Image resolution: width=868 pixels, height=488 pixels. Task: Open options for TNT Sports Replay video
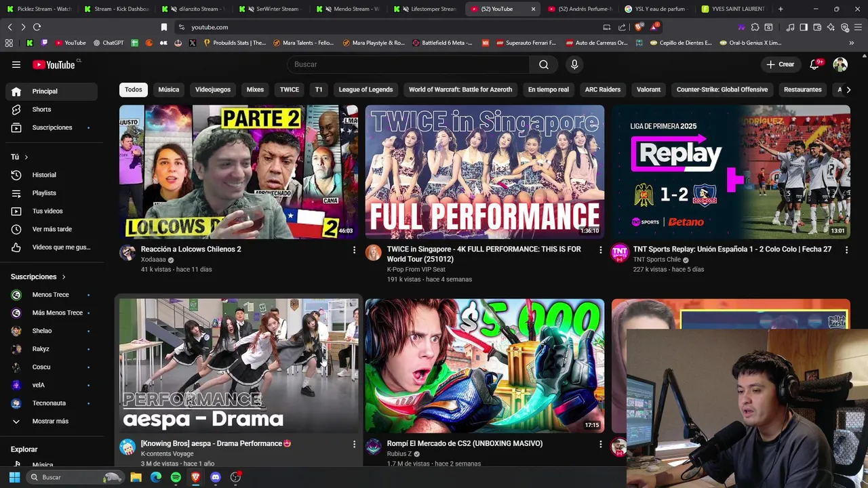coord(846,250)
